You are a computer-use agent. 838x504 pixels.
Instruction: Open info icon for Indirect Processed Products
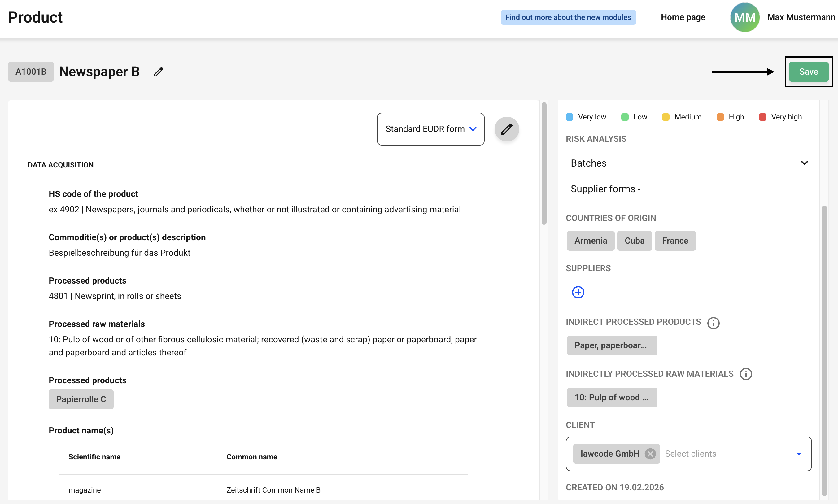tap(713, 323)
